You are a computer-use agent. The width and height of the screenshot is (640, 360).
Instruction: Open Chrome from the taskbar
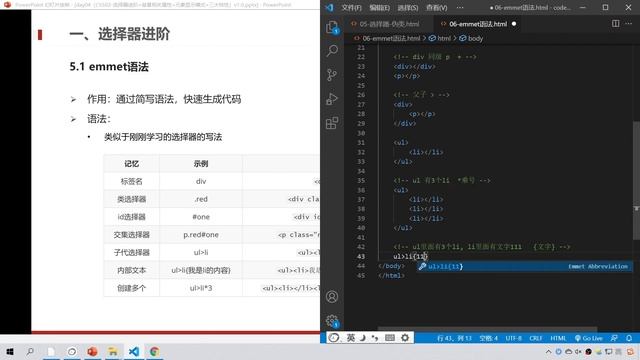pyautogui.click(x=154, y=351)
